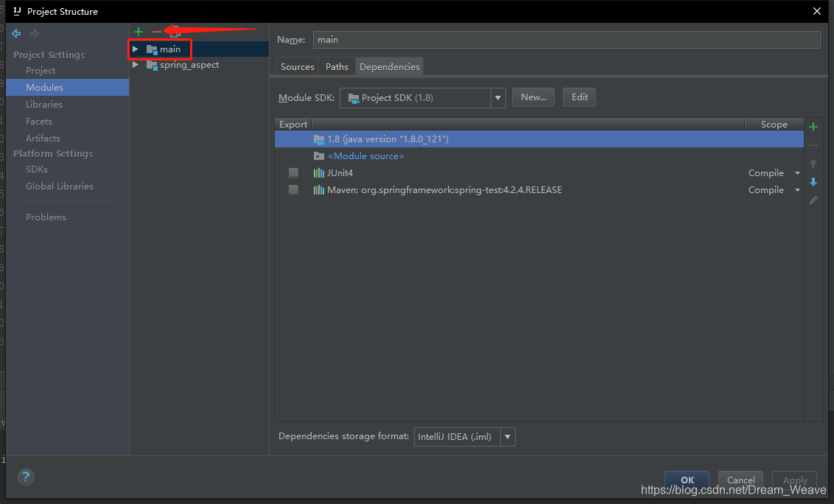Move dependency down with the blue arrow

pyautogui.click(x=813, y=182)
